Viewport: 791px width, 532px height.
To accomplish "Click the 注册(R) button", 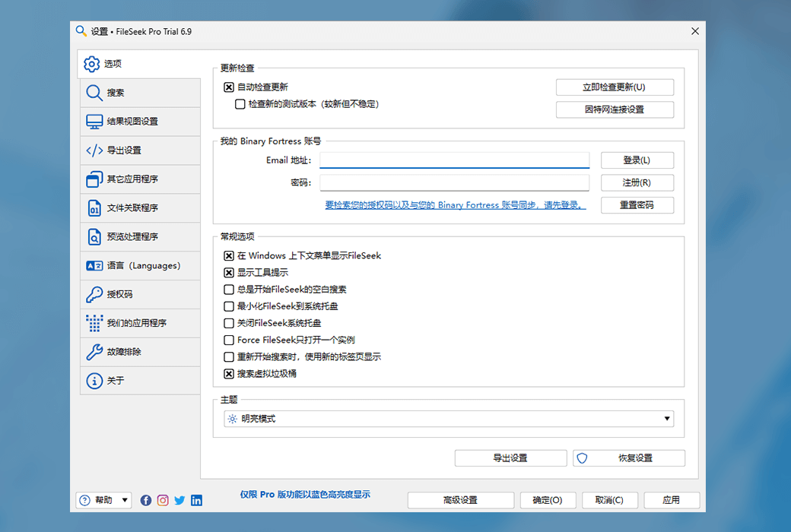I will pos(637,182).
